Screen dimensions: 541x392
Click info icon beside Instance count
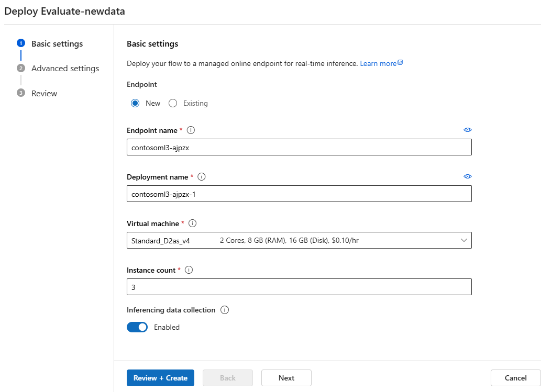[189, 270]
